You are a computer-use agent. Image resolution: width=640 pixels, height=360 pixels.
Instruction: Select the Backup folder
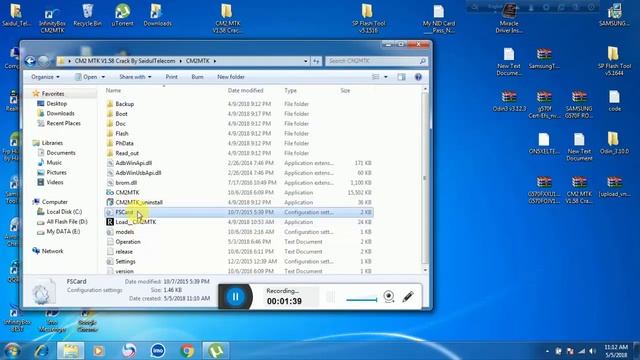(124, 104)
